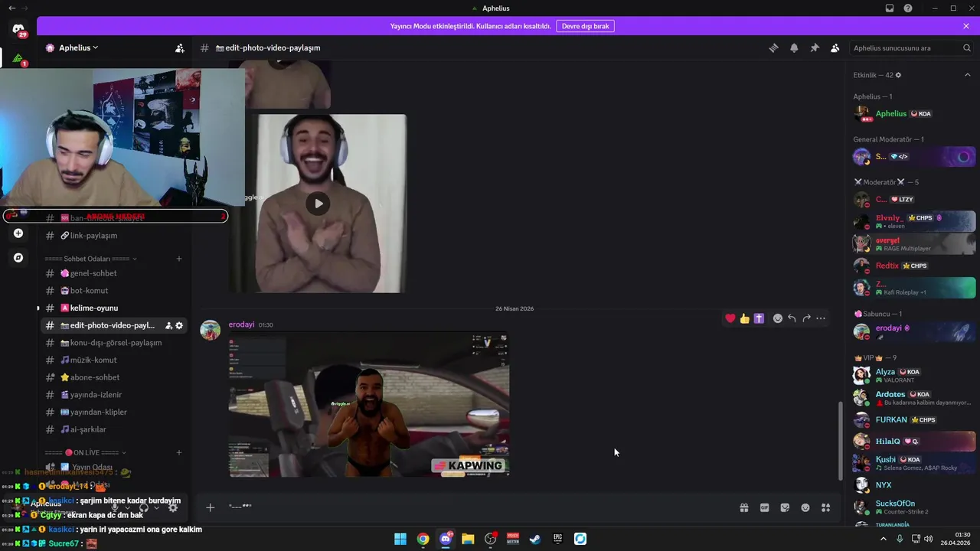React with the purple cross emoji
The height and width of the screenshot is (551, 980).
point(759,318)
